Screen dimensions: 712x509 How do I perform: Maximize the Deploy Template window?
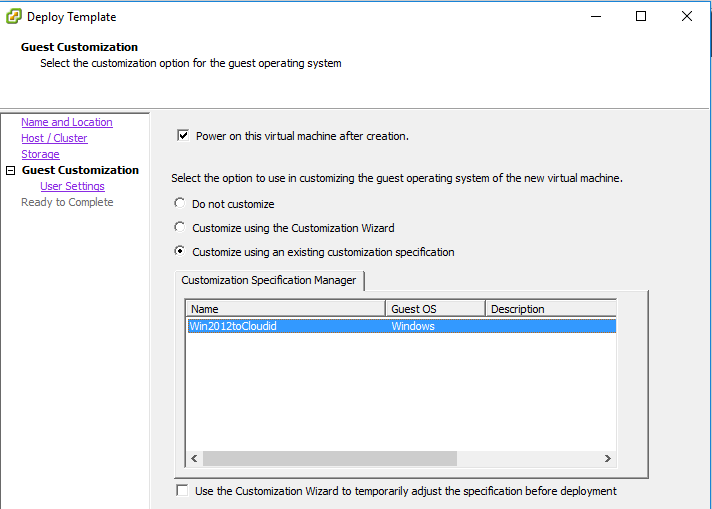[x=641, y=16]
